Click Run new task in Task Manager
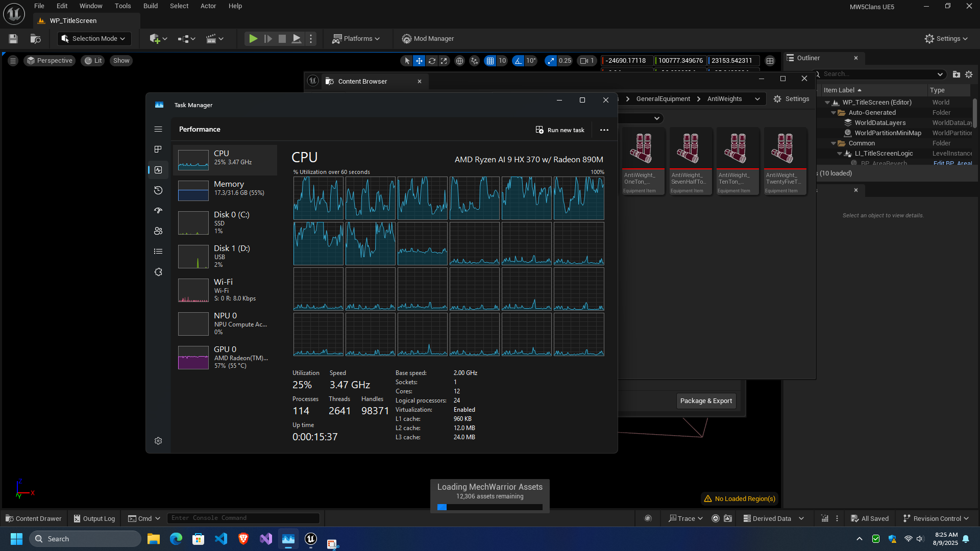This screenshot has width=980, height=551. click(x=560, y=130)
